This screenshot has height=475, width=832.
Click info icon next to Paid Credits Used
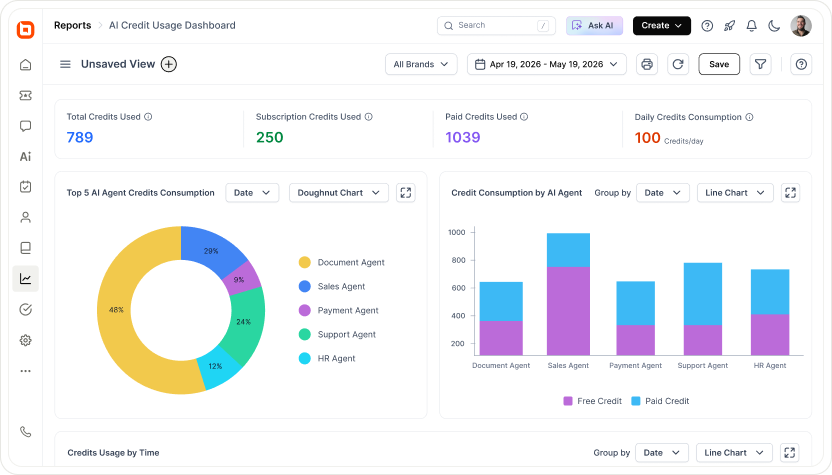[x=524, y=117]
